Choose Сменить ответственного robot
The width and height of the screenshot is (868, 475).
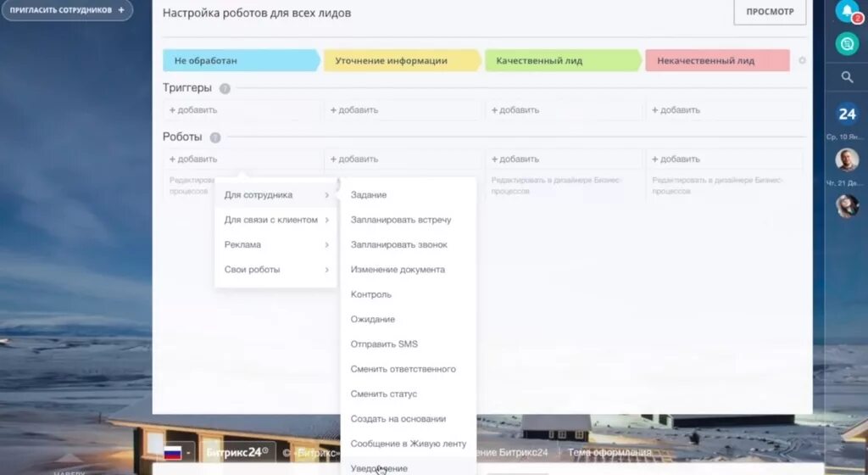pos(409,369)
